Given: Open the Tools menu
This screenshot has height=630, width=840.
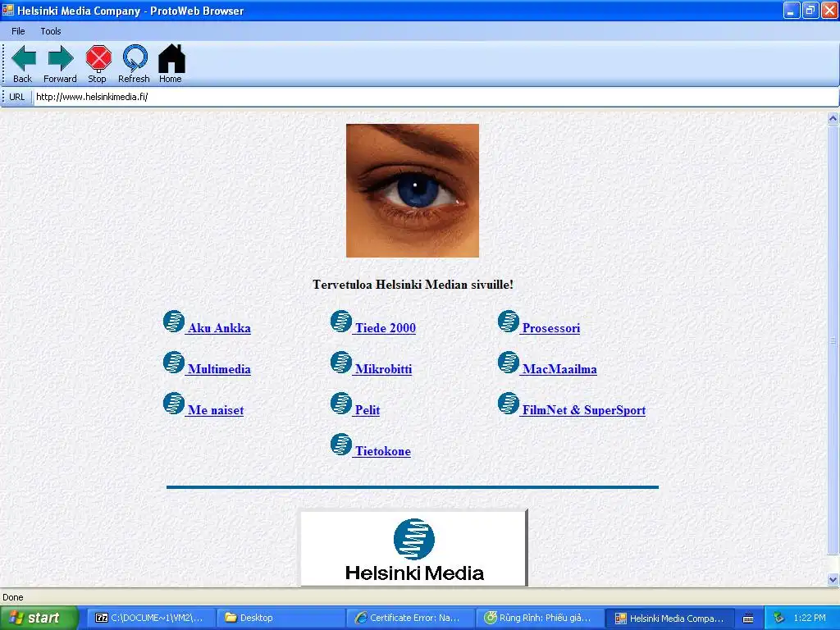Looking at the screenshot, I should (x=51, y=31).
